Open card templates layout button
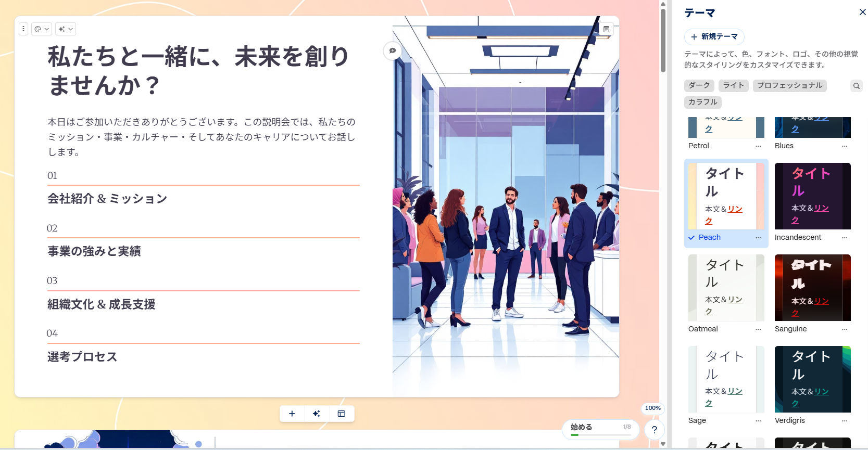Viewport: 868px width, 450px height. (x=342, y=414)
